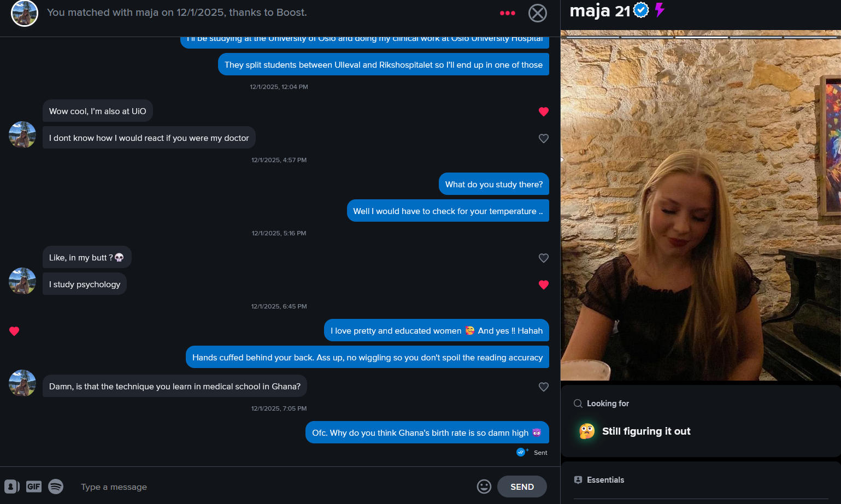Screen dimensions: 841x504
Task: Focus the "Type a message" input field
Action: pos(273,487)
